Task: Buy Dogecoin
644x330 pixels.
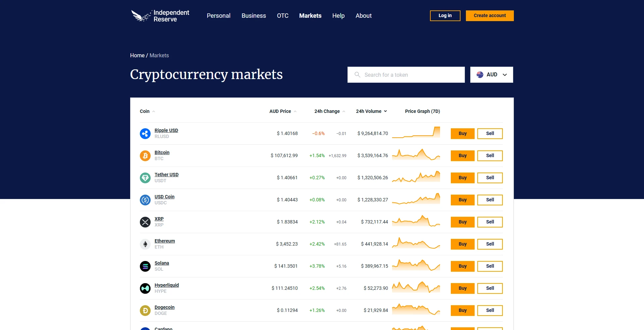Action: click(x=463, y=311)
